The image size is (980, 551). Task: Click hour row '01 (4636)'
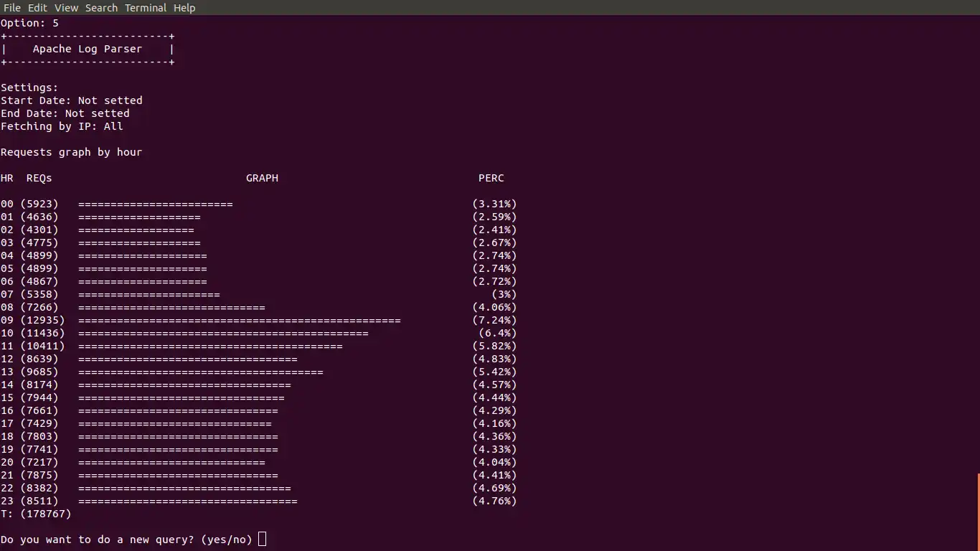click(x=259, y=217)
